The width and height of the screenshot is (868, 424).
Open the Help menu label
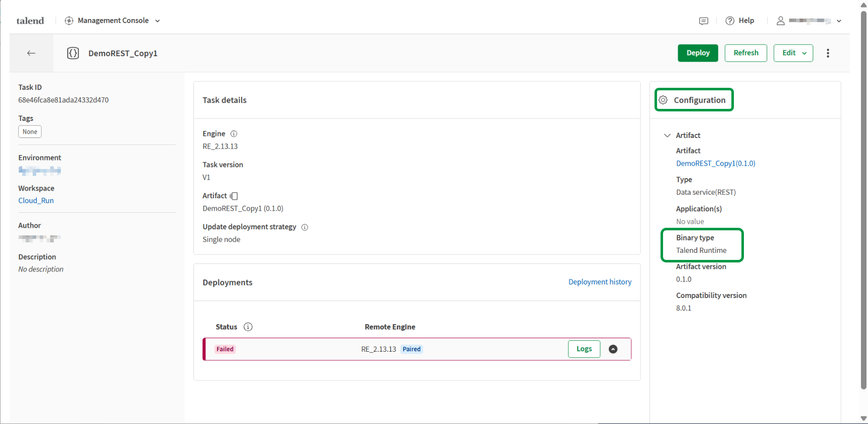click(746, 21)
